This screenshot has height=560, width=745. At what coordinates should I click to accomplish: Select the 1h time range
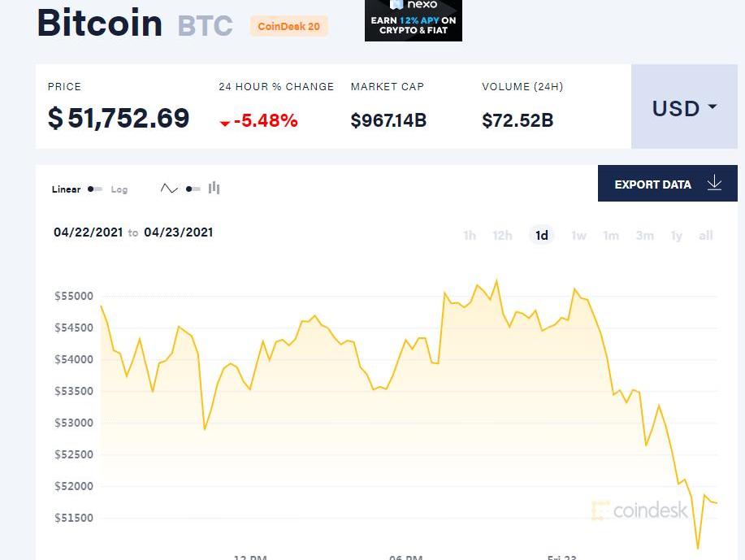coord(470,236)
